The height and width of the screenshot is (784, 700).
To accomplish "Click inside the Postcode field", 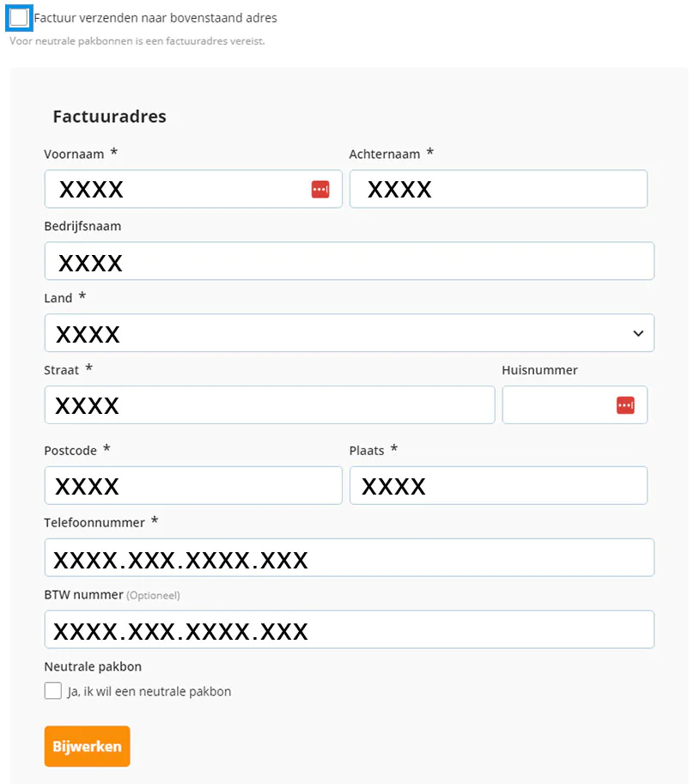I will pos(193,485).
